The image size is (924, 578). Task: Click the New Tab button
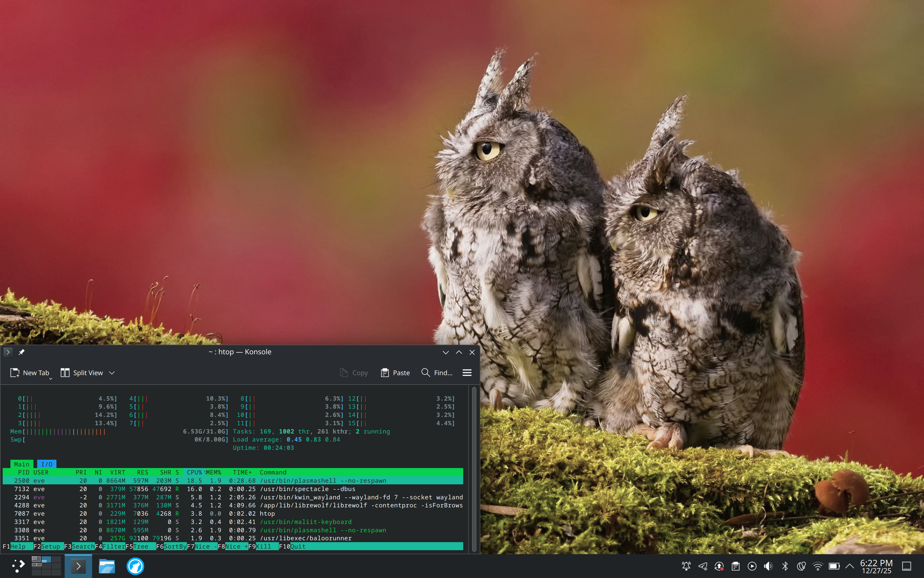(x=30, y=373)
